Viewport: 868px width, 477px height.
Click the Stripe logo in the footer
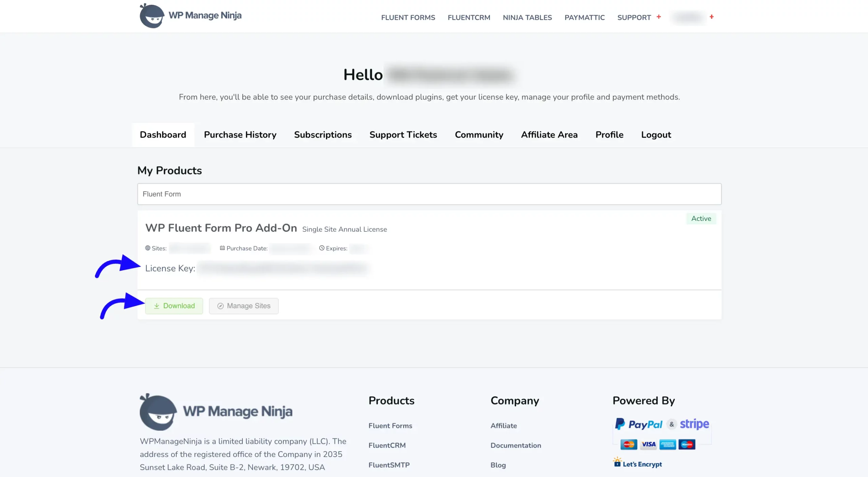coord(694,424)
